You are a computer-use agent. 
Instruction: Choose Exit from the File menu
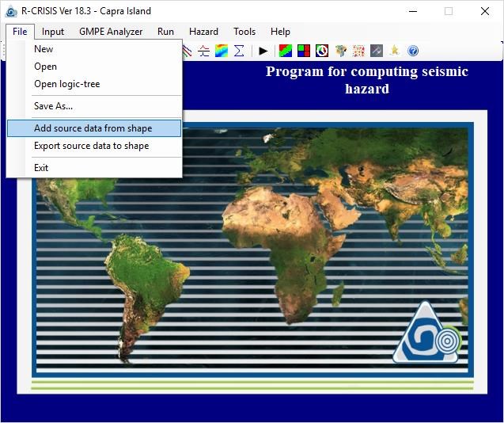point(94,168)
